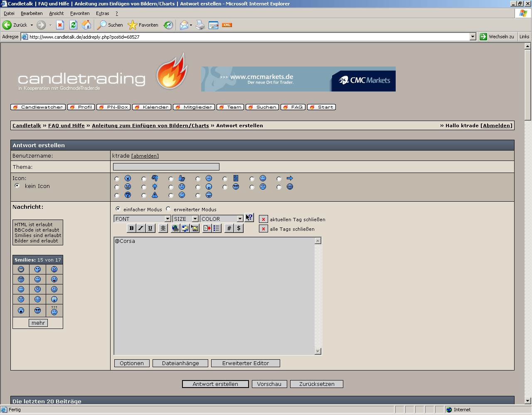Select the erweiterter Modus radio button
Viewport: 532px width, 415px height.
pyautogui.click(x=168, y=209)
